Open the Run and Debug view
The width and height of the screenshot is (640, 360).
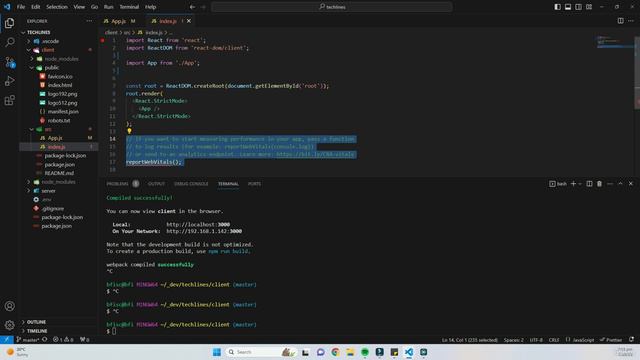click(x=9, y=81)
